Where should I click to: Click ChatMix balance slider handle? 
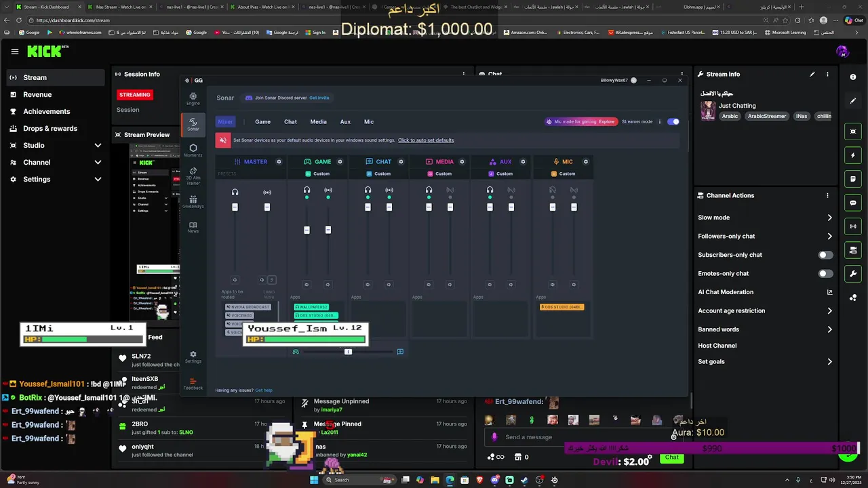tap(348, 352)
